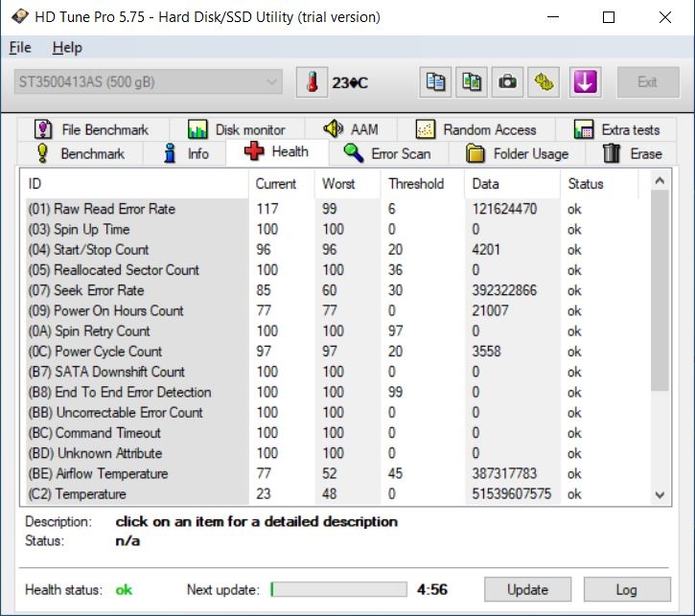695x616 pixels.
Task: Switch to the Info tab
Action: 185,153
